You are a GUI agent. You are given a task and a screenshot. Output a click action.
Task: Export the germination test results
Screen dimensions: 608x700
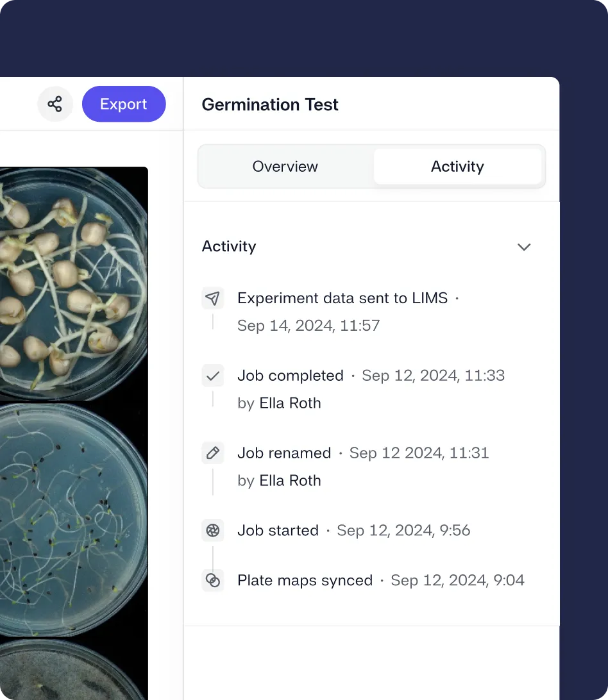tap(124, 104)
